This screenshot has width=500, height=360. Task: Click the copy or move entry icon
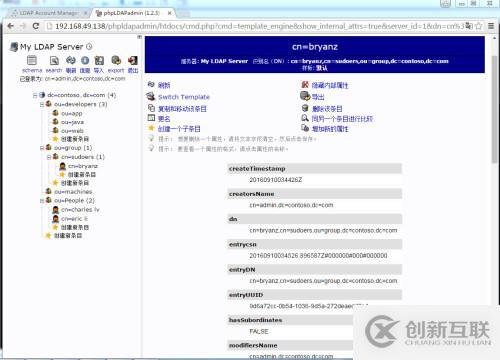(x=151, y=108)
